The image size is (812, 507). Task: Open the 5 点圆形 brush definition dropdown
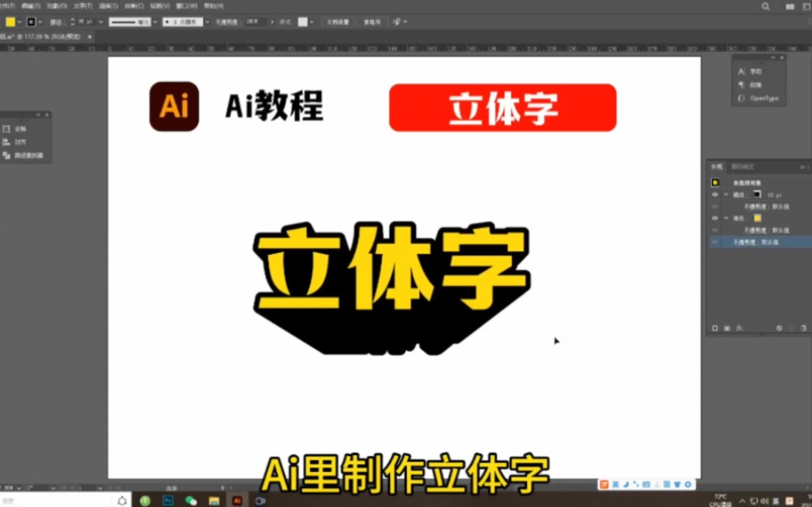206,22
